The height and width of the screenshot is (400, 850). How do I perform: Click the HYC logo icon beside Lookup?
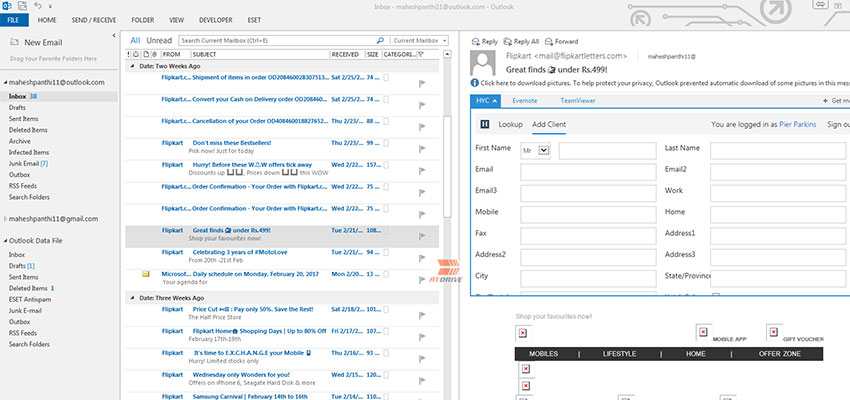[485, 124]
